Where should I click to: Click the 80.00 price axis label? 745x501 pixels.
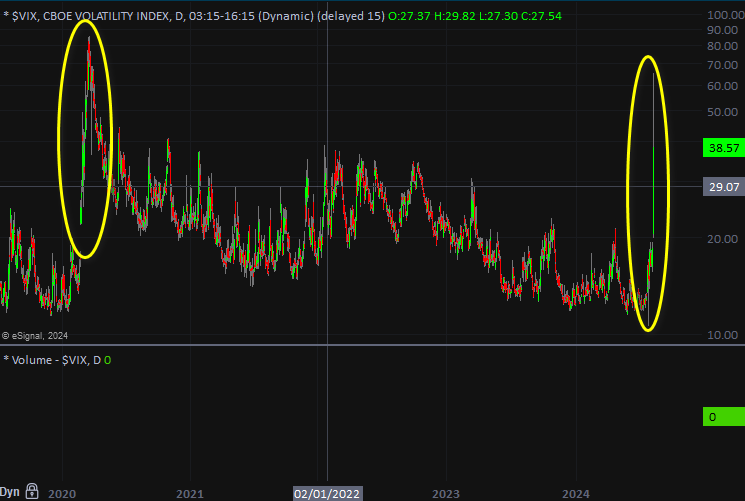click(723, 46)
